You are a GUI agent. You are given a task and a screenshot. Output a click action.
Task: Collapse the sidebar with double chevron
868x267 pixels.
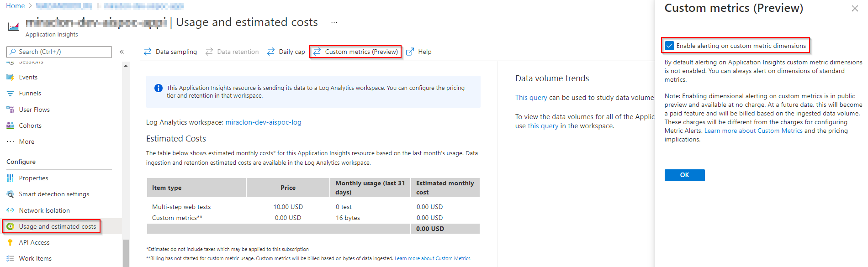click(x=122, y=52)
